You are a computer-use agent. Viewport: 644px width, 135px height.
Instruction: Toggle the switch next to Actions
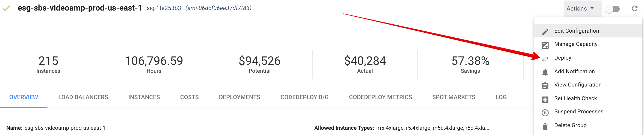pyautogui.click(x=612, y=9)
